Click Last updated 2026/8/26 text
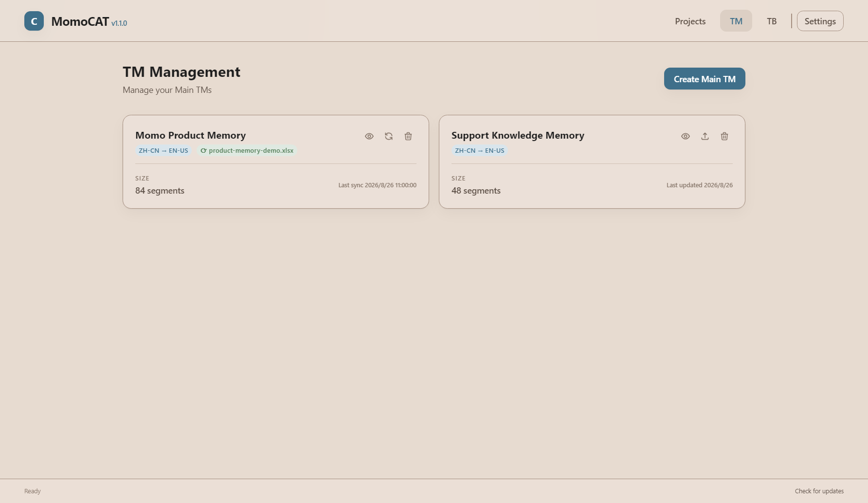This screenshot has width=868, height=503. [x=700, y=185]
